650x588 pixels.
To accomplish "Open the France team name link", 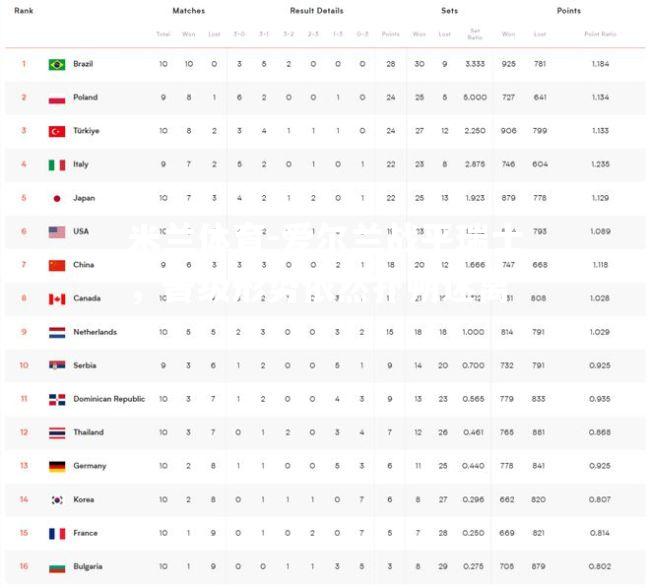I will [85, 533].
